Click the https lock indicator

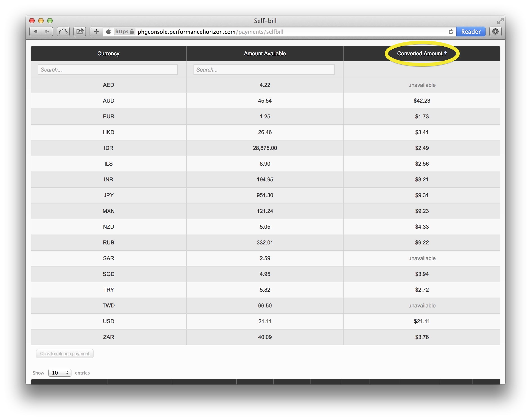point(124,32)
